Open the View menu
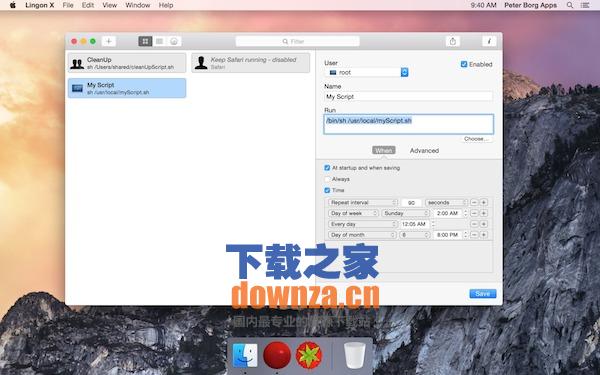Screen dimensions: 600x375 [109, 5]
